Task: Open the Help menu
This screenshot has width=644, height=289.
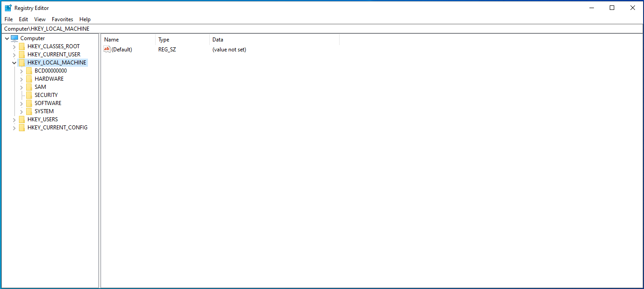Action: point(85,19)
